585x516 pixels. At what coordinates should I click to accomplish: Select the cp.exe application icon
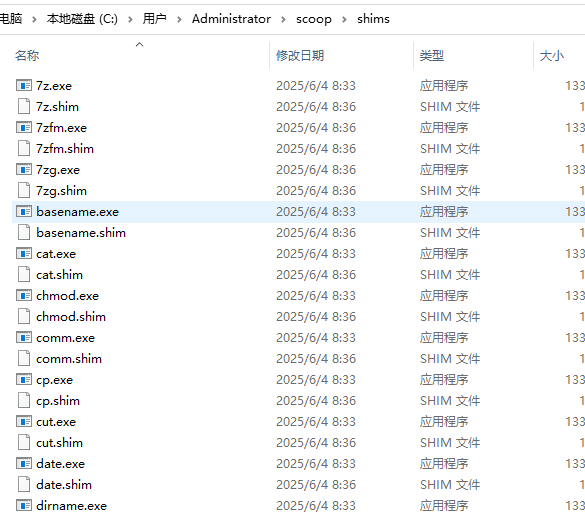[x=24, y=380]
